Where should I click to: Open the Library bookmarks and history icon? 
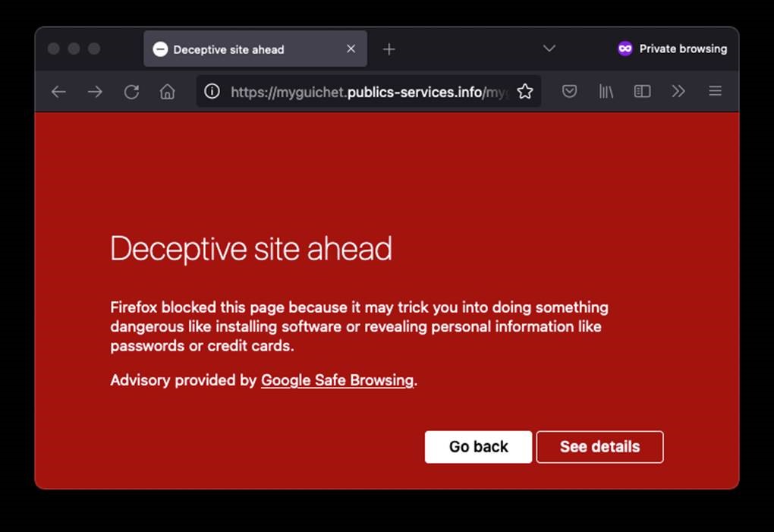point(606,92)
